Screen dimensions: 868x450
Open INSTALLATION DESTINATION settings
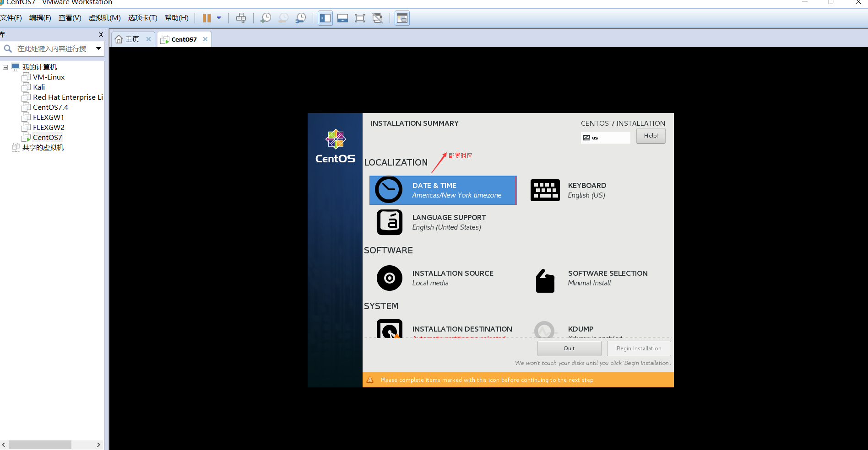(462, 329)
